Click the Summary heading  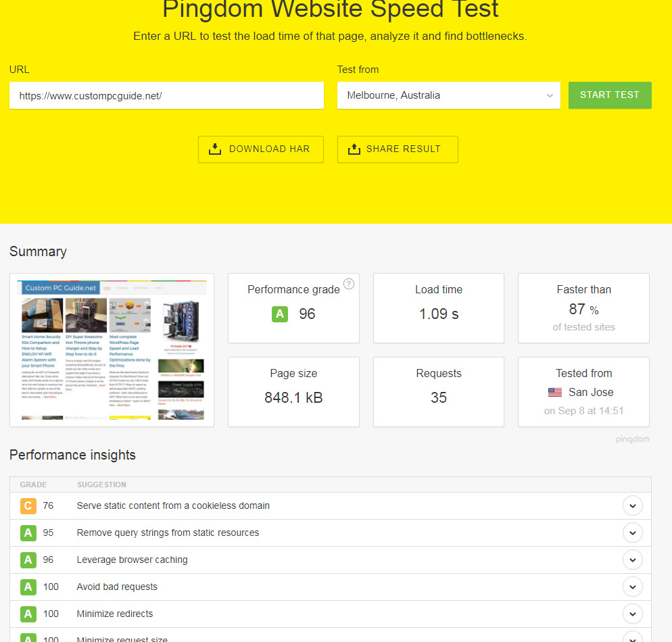click(38, 251)
